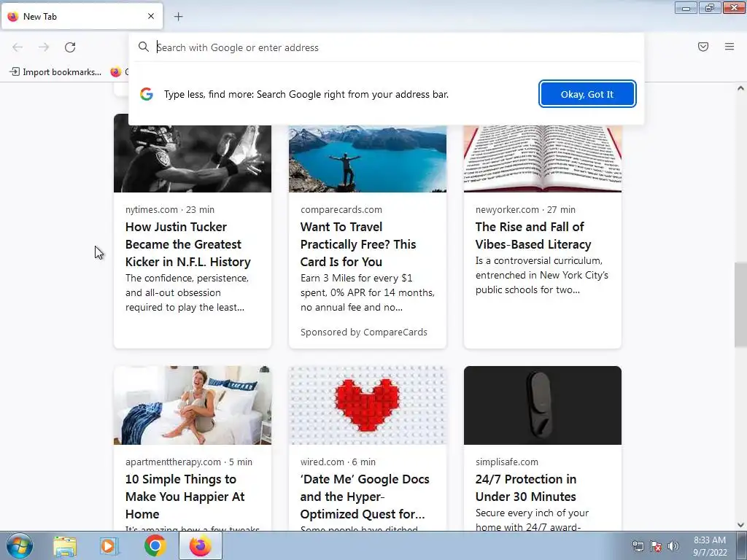Click comparecards.com source text
The width and height of the screenshot is (747, 560).
point(341,209)
